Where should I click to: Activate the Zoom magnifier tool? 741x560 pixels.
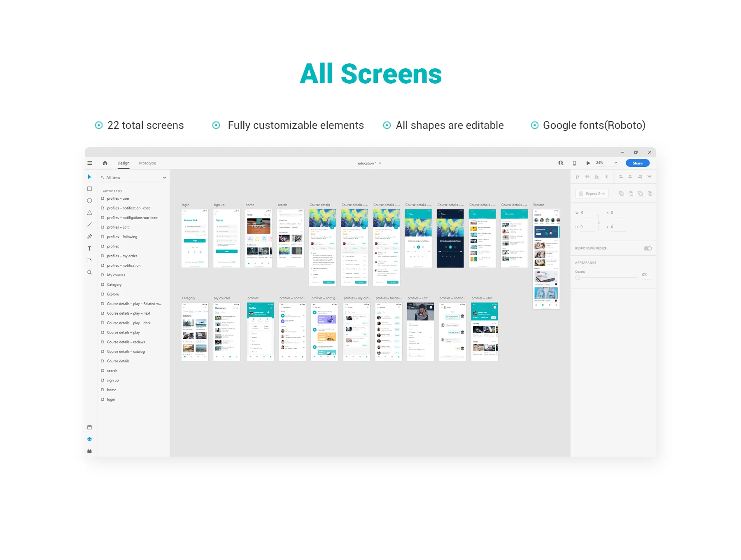pos(89,272)
